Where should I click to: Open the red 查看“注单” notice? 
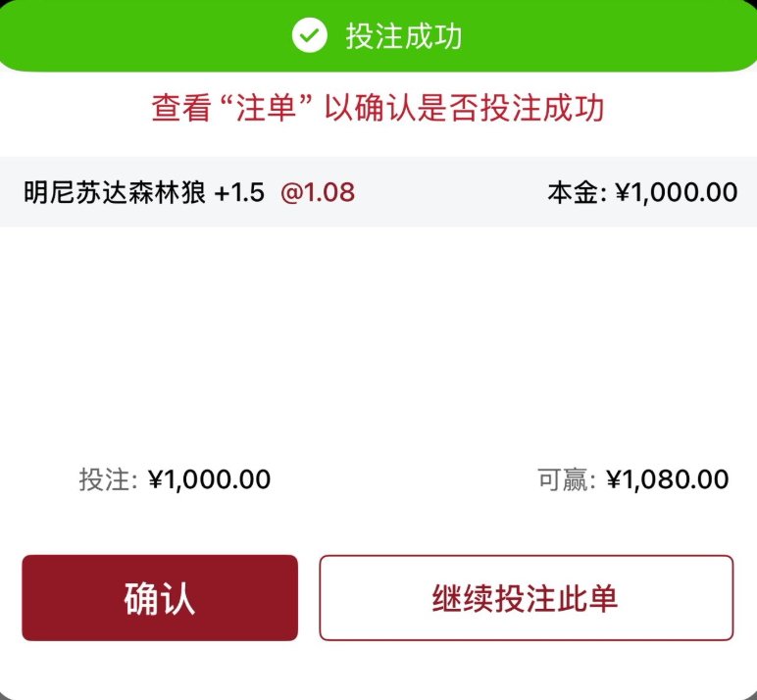pyautogui.click(x=378, y=108)
